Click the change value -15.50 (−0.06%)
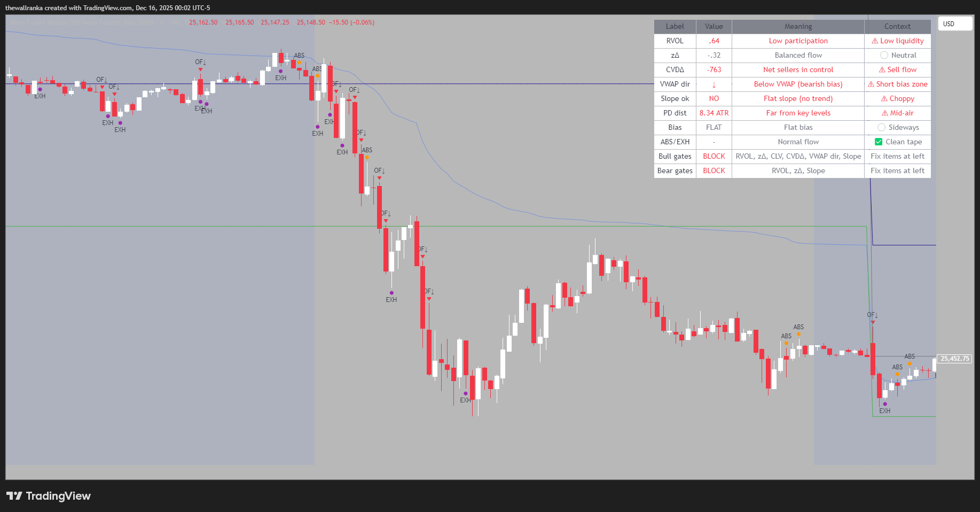This screenshot has width=980, height=512. (x=352, y=22)
